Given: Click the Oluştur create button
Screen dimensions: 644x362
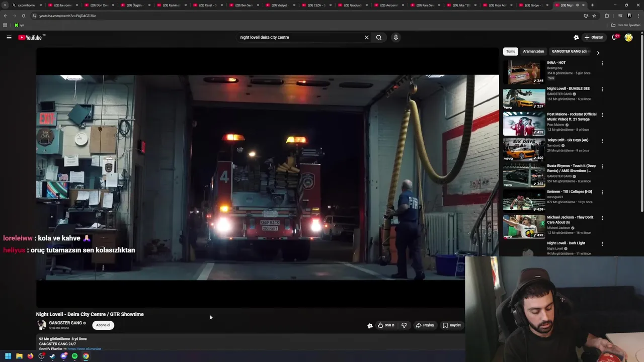Looking at the screenshot, I should click(x=594, y=37).
